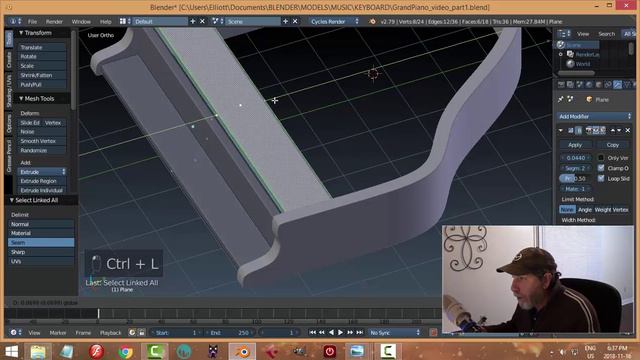
Task: Jump to the last frame
Action: 360,333
